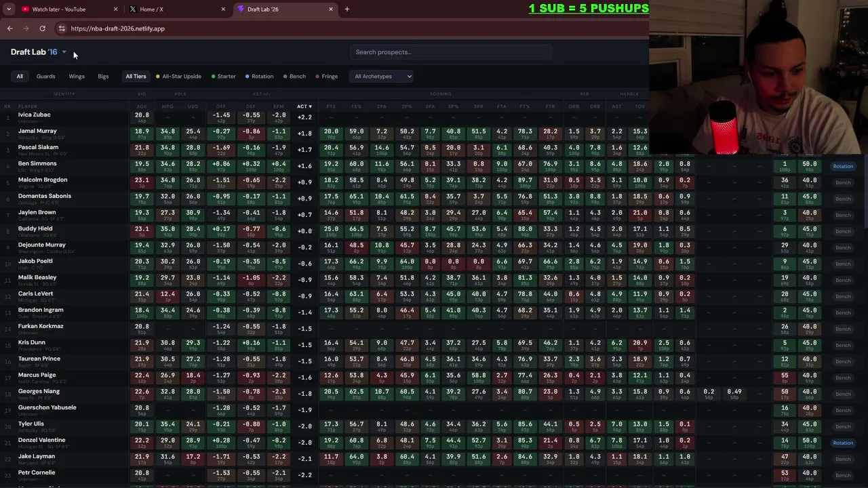
Task: Open Denzel Valentine player row
Action: coord(434,443)
